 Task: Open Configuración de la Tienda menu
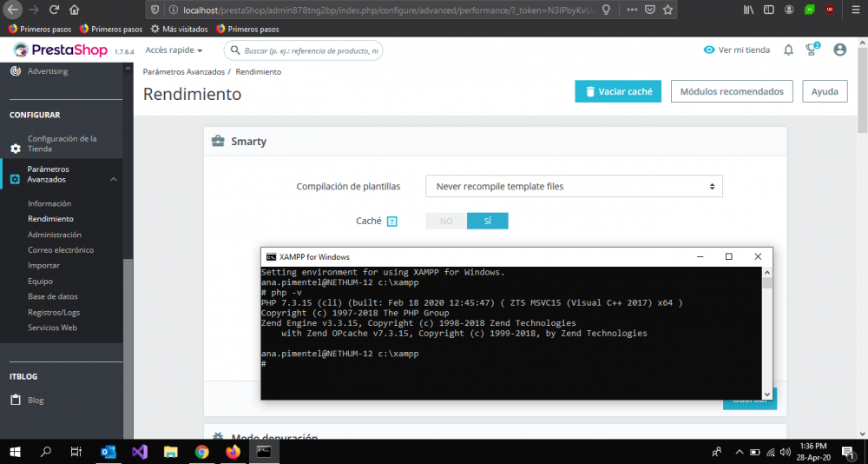(x=62, y=143)
